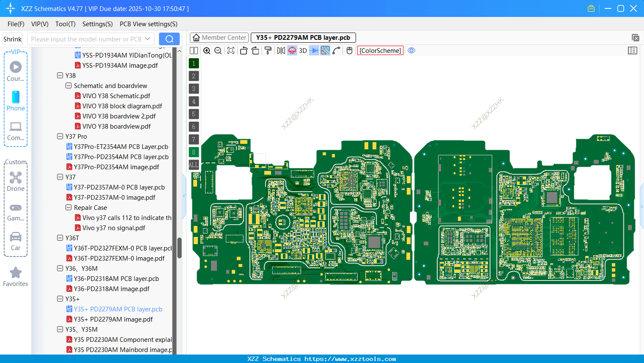Open the ColorScheme settings button

tap(380, 50)
